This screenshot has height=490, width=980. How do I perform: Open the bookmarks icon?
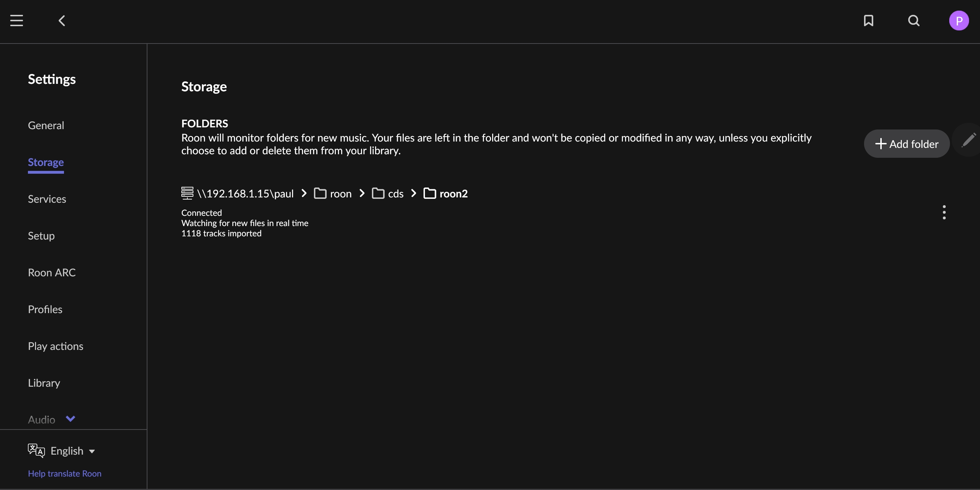pos(868,21)
